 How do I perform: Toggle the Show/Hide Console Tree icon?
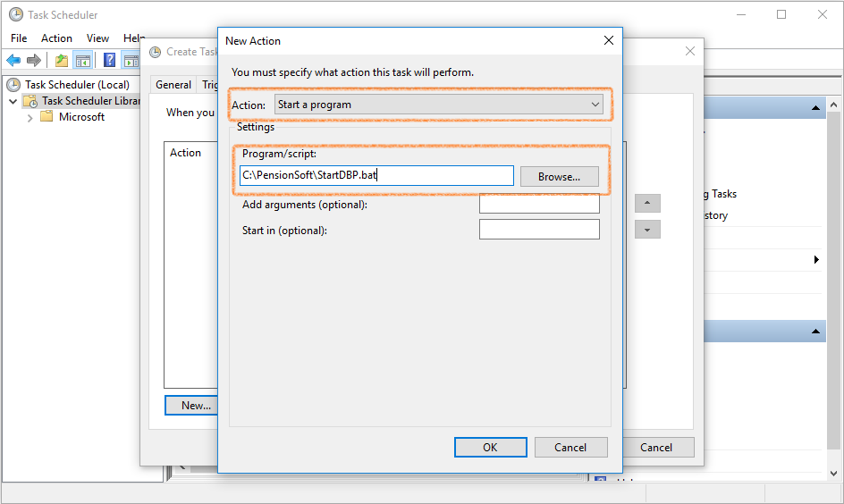[x=83, y=60]
